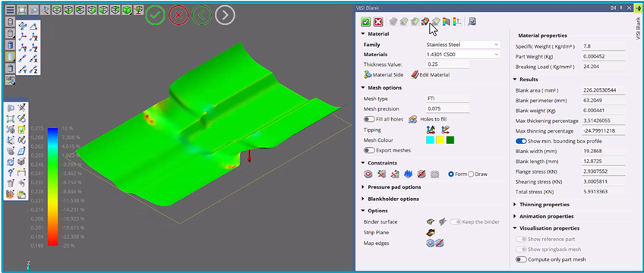Click the Blank area value 226.20530544
Viewport: 644px width, 273px height.
(604, 90)
